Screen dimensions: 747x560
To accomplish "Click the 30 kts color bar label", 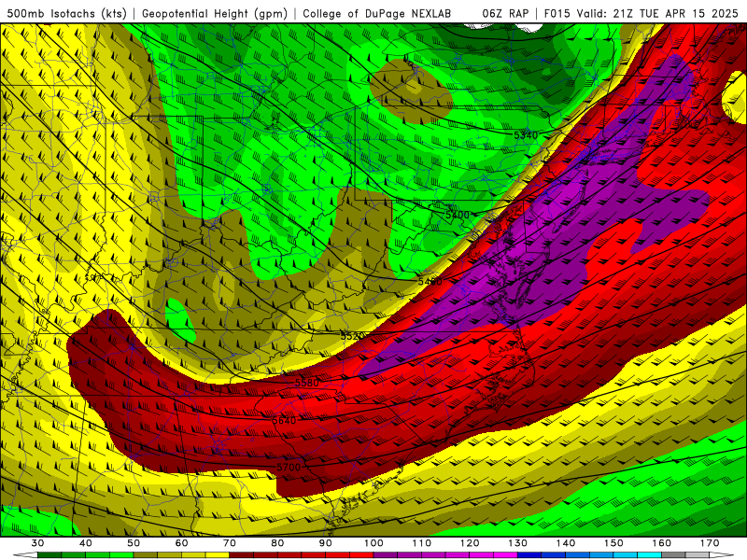I will pos(37,543).
